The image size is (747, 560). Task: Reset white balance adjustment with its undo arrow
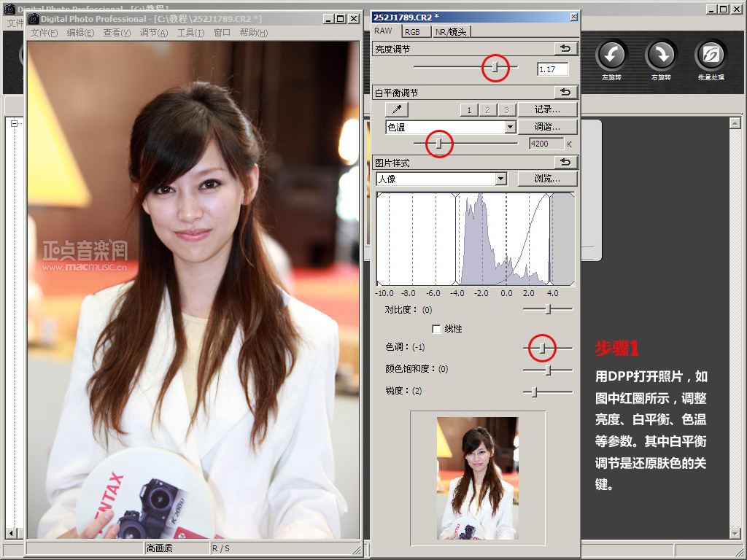[565, 93]
